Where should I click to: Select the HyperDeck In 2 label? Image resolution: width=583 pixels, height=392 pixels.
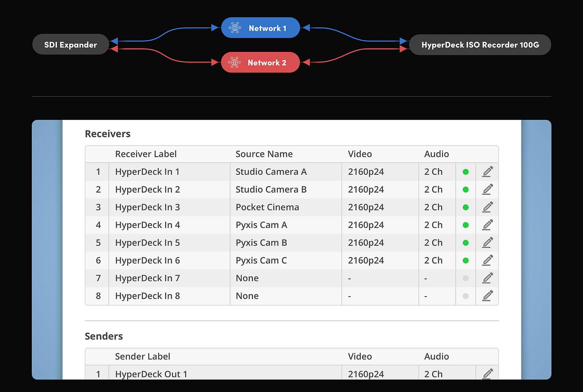(148, 190)
